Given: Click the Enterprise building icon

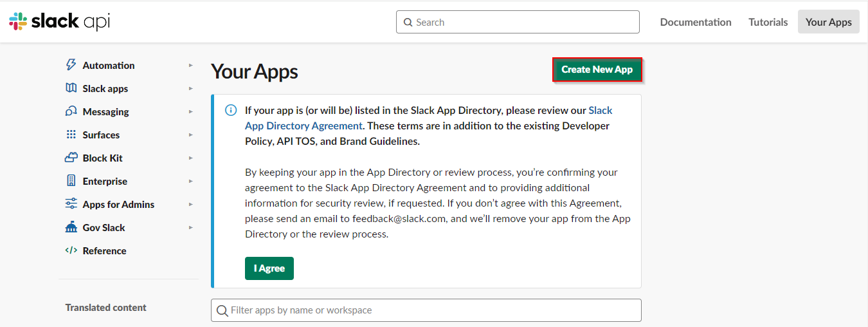Looking at the screenshot, I should tap(71, 181).
